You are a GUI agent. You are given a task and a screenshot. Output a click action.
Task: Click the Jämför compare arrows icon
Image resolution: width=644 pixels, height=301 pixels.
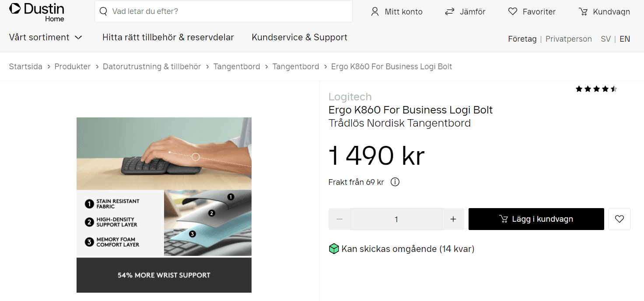pos(450,12)
